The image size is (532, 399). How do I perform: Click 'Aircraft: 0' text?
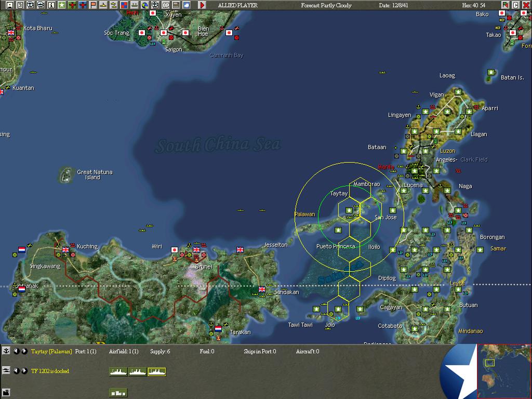tap(308, 351)
